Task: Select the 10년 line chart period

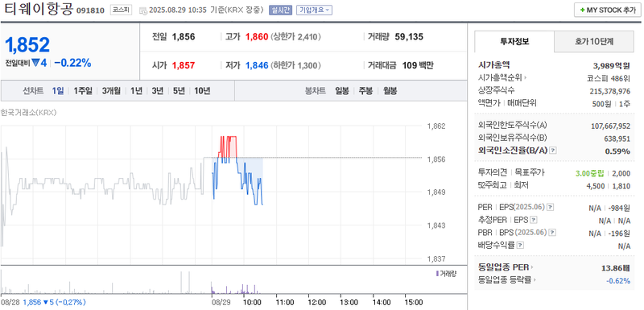Action: 202,91
